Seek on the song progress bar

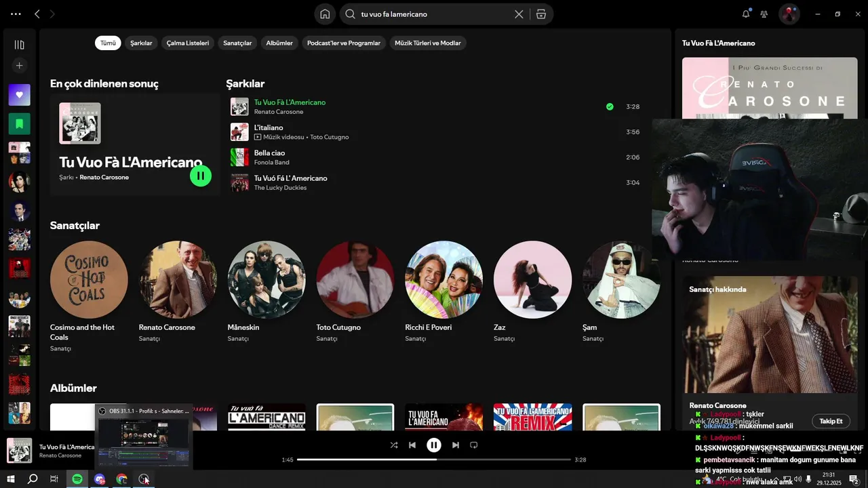pyautogui.click(x=434, y=460)
